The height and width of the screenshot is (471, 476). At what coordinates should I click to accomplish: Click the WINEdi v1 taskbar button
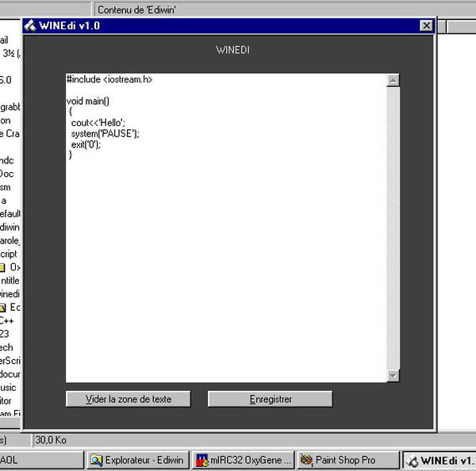click(x=439, y=461)
